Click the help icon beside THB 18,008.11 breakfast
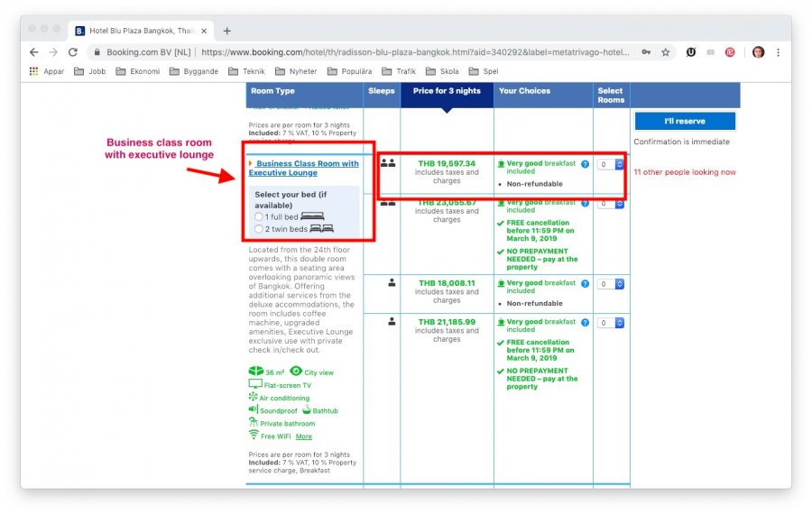 pos(586,283)
